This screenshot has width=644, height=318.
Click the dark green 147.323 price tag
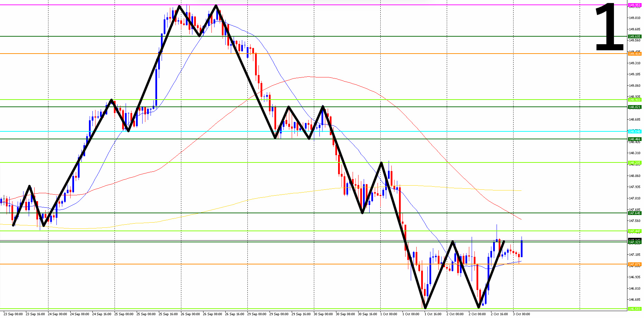635,242
